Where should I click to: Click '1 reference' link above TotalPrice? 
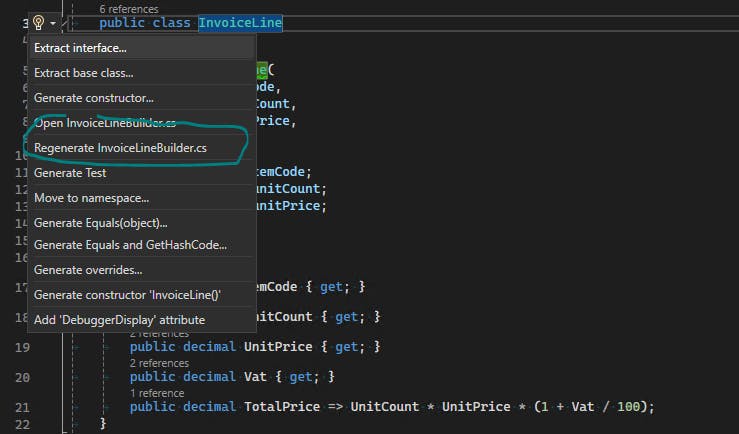coord(157,393)
